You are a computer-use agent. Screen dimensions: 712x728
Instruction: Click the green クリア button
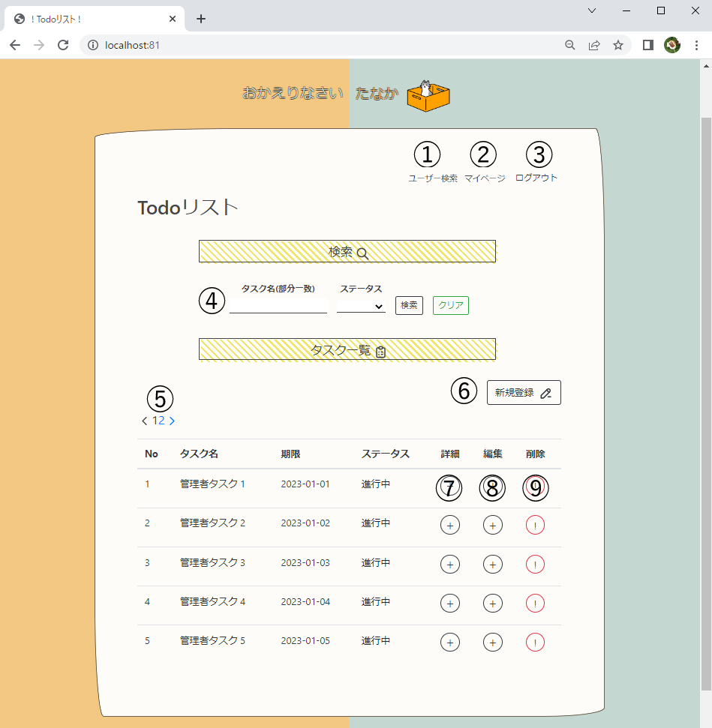pos(451,305)
